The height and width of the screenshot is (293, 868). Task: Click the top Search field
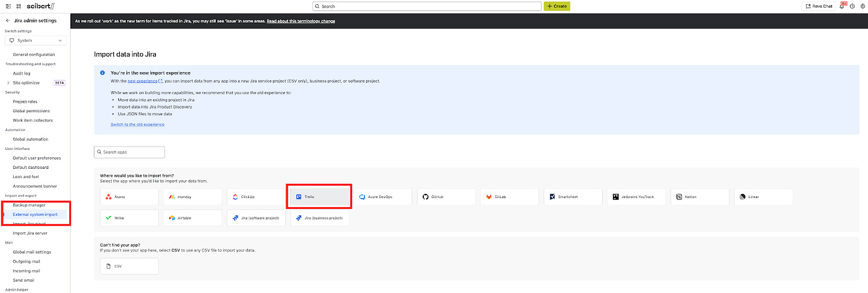click(x=426, y=6)
